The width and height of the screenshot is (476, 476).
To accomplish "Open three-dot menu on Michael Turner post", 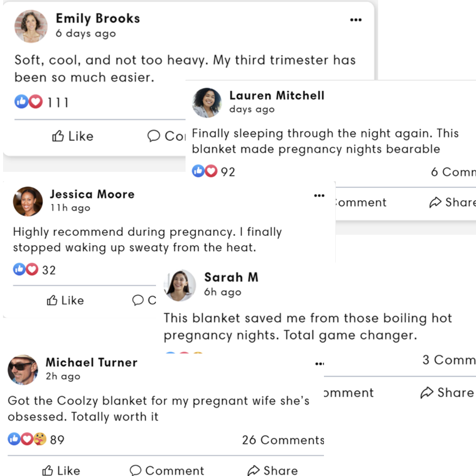I will tap(320, 363).
